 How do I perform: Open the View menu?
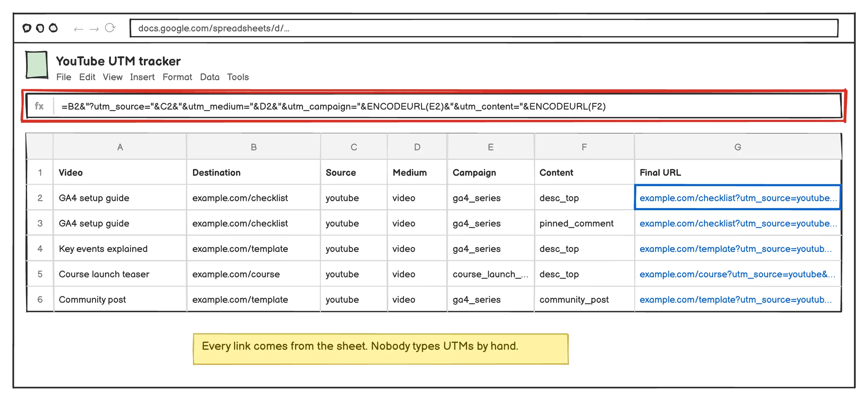coord(113,77)
